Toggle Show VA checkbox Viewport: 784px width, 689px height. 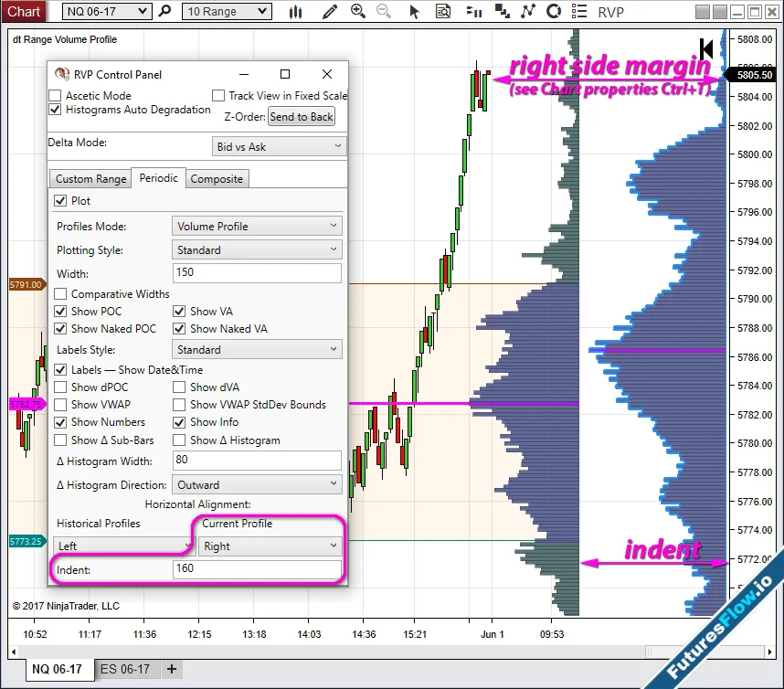pos(179,312)
